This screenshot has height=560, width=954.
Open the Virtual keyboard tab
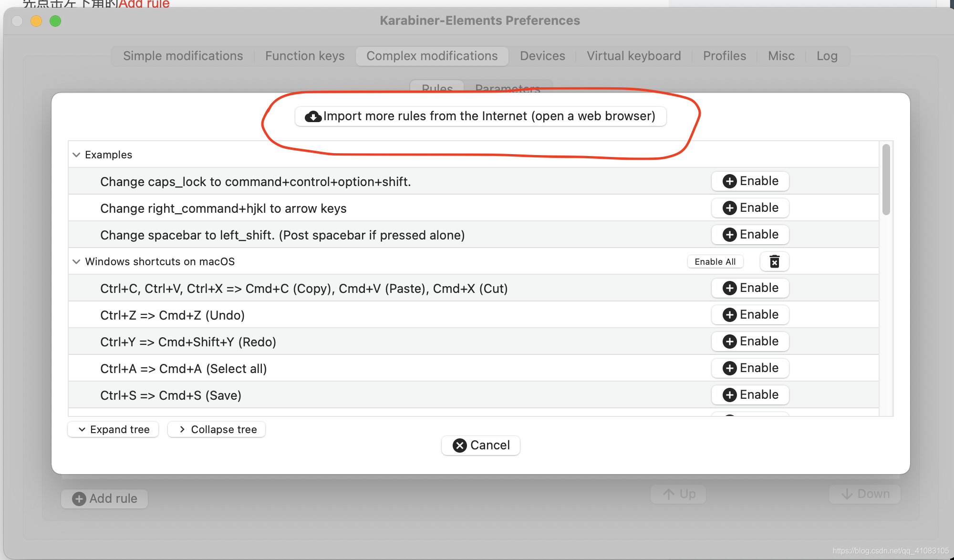tap(633, 56)
